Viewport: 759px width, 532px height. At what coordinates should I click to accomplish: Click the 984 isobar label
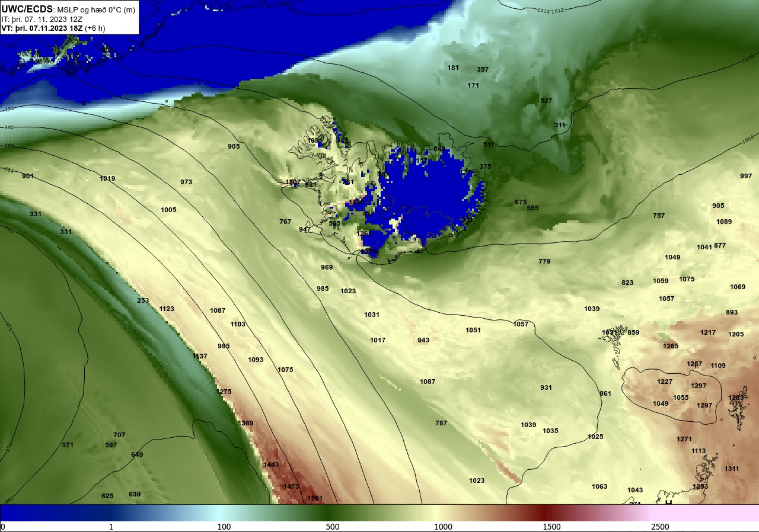(x=8, y=170)
